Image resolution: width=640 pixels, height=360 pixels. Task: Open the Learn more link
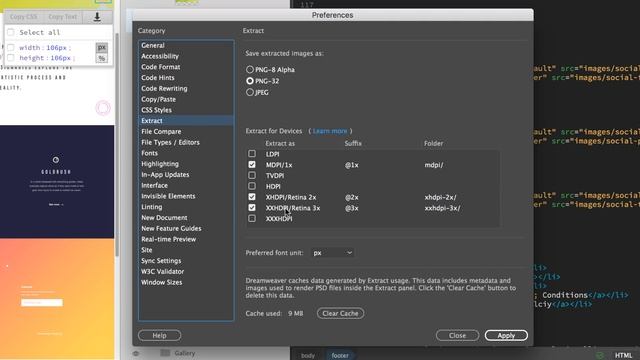[x=330, y=131]
